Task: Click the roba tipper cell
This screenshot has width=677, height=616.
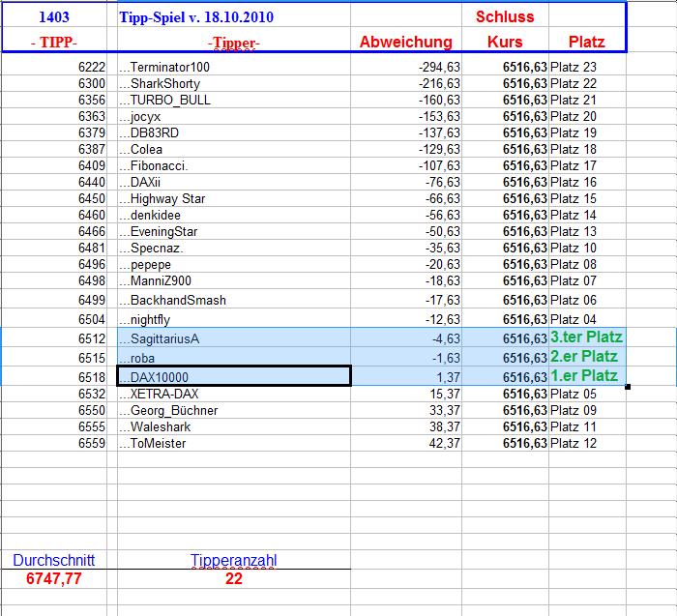Action: [x=234, y=357]
